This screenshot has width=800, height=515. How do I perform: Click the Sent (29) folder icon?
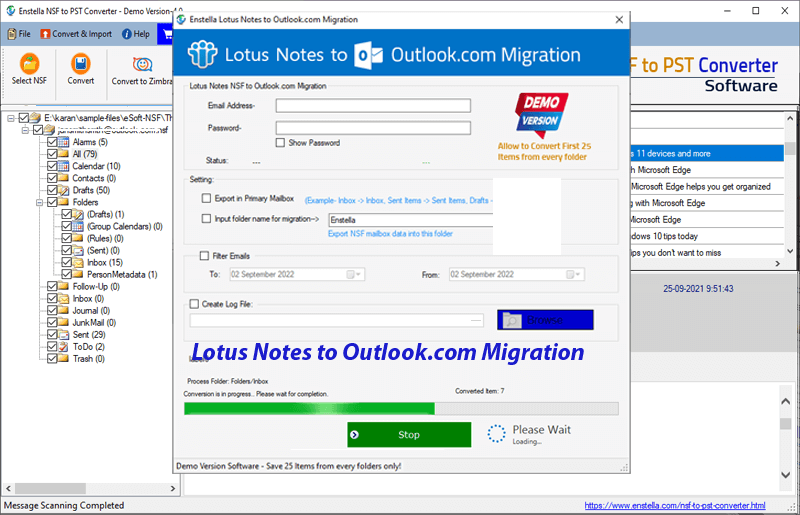[63, 334]
